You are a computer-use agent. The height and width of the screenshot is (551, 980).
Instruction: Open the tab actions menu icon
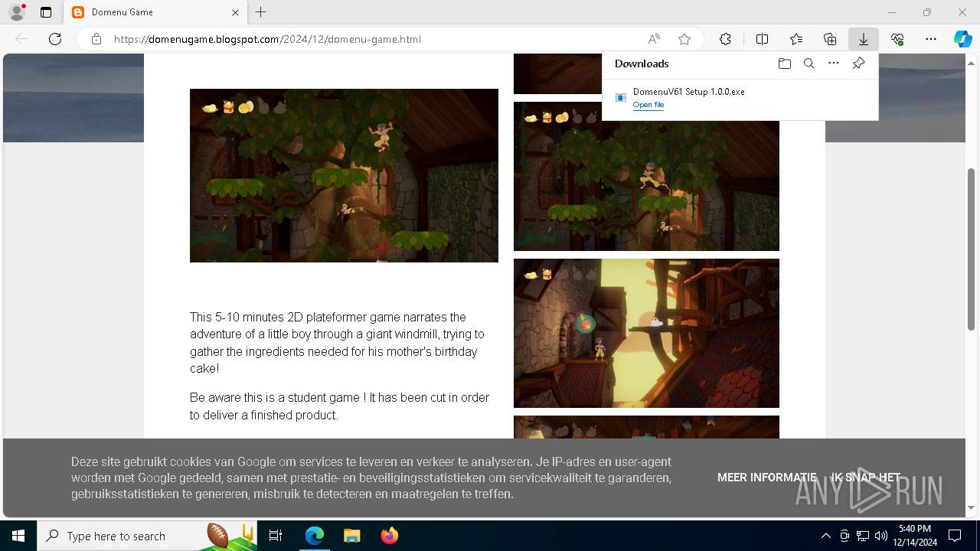tap(46, 12)
